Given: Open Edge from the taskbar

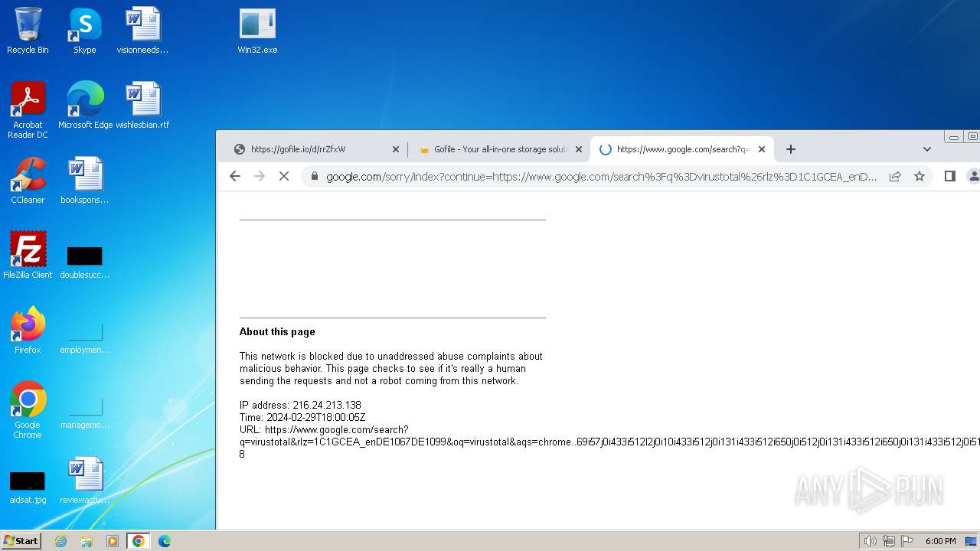Looking at the screenshot, I should pyautogui.click(x=164, y=541).
